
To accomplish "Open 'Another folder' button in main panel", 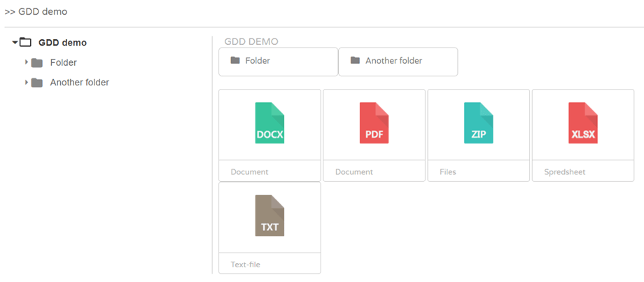I will [x=398, y=62].
